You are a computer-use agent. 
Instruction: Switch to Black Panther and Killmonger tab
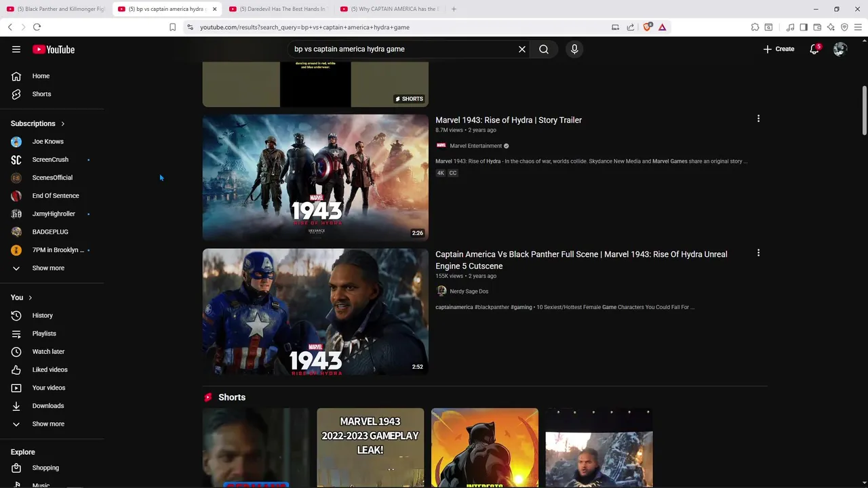click(x=56, y=9)
